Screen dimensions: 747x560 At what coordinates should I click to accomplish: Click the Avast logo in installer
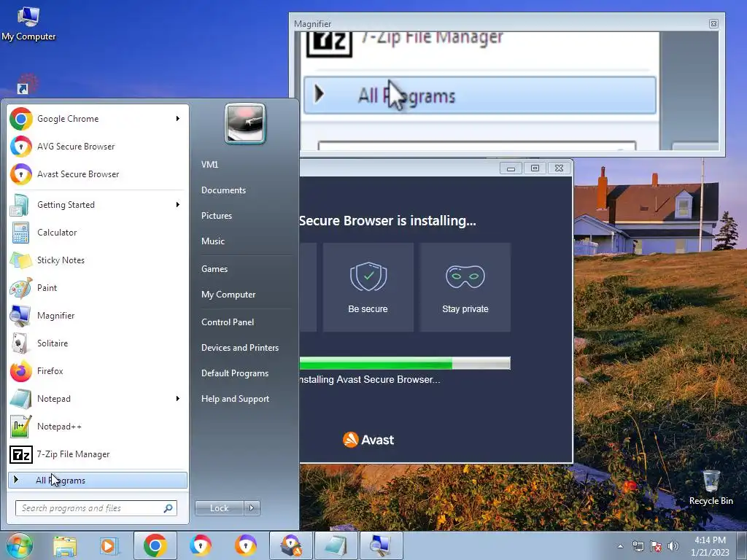pos(368,440)
